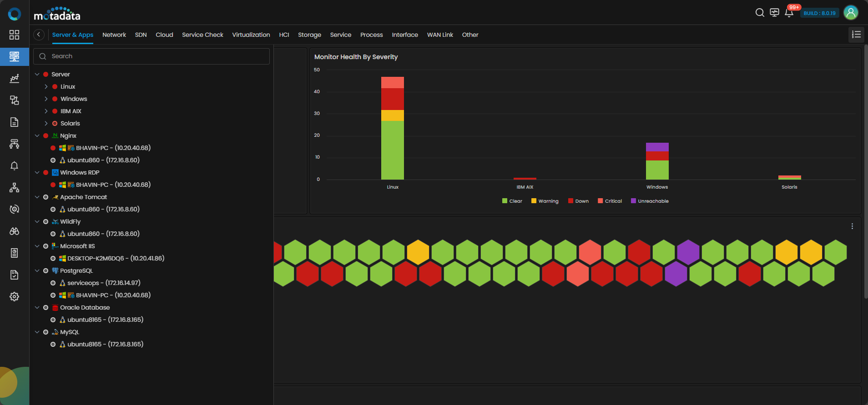Click the yellow Warning segment of Linux bar

(393, 115)
